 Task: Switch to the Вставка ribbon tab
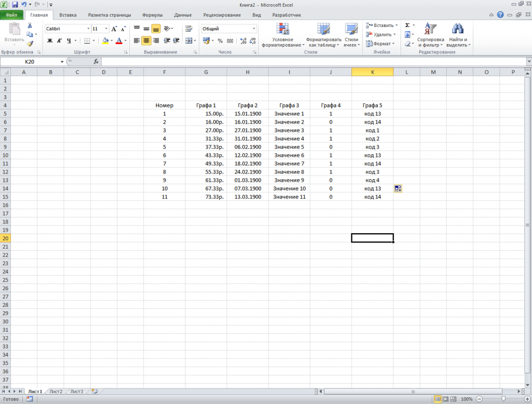(67, 15)
